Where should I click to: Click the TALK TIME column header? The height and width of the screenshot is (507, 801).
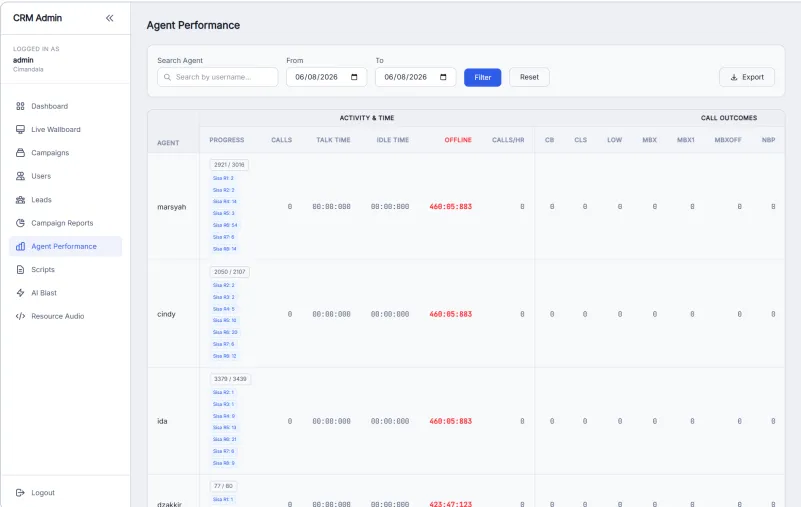[x=333, y=140]
